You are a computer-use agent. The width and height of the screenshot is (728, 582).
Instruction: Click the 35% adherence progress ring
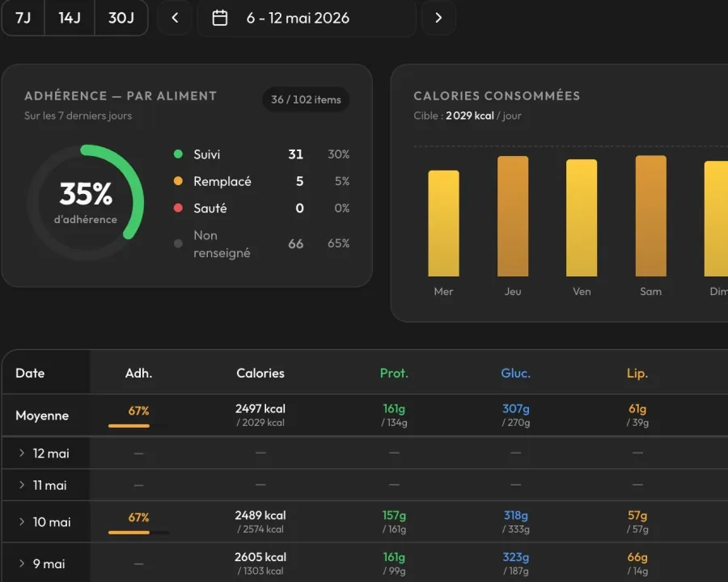click(86, 202)
